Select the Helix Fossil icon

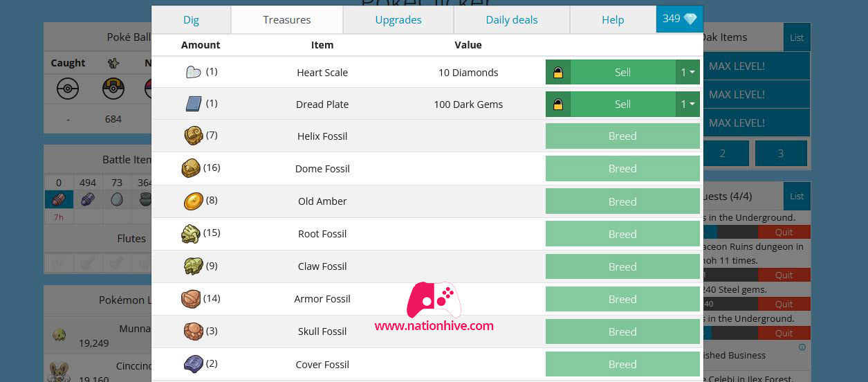pos(193,136)
